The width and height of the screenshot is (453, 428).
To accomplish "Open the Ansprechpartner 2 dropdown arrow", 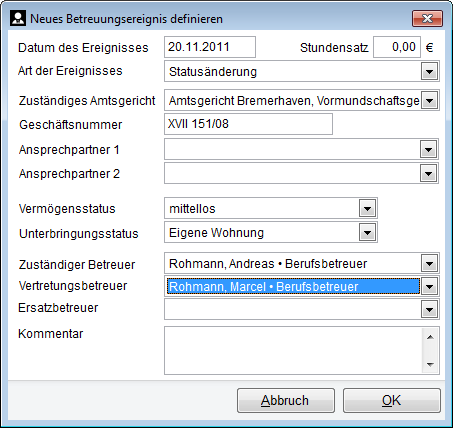I will [429, 173].
